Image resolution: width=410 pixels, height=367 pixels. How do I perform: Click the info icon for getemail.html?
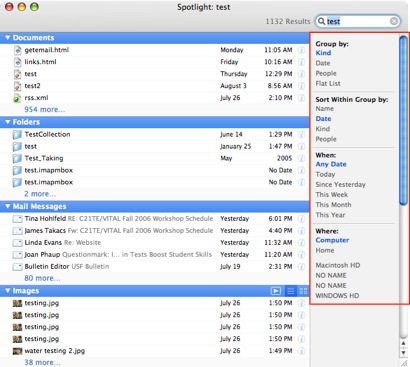coord(301,50)
